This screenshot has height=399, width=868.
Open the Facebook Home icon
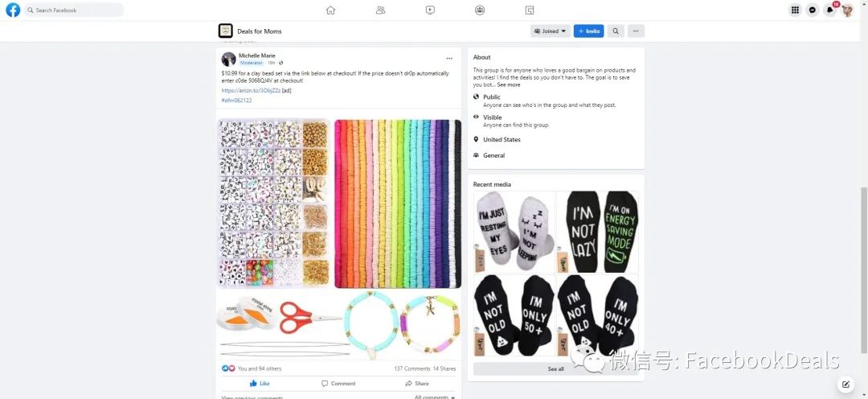(x=330, y=10)
